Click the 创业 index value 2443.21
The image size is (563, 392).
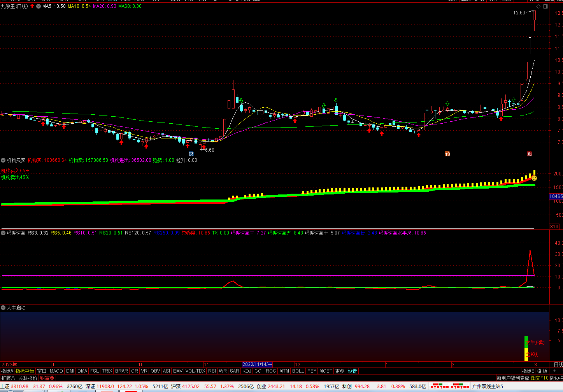[x=276, y=386]
